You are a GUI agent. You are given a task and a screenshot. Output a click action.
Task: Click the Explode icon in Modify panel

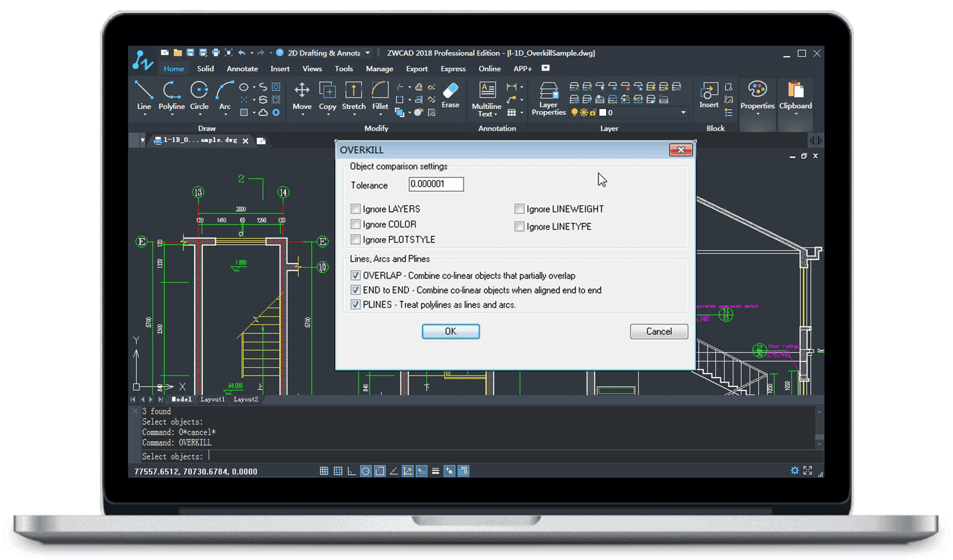419,112
